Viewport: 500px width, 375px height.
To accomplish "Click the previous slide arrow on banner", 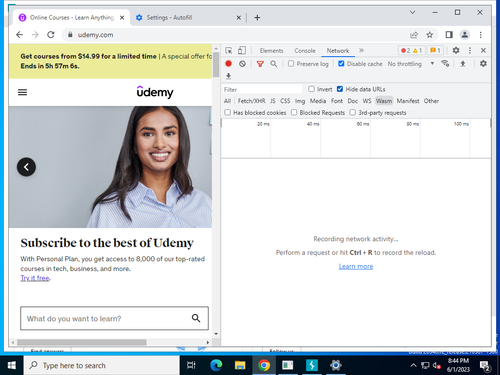I will click(26, 167).
